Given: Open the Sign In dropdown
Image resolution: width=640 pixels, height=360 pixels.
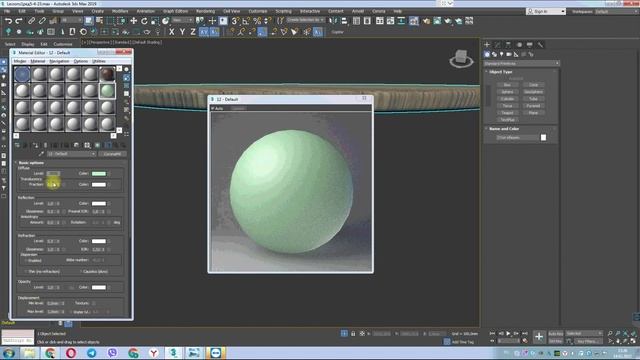Looking at the screenshot, I should coord(546,11).
